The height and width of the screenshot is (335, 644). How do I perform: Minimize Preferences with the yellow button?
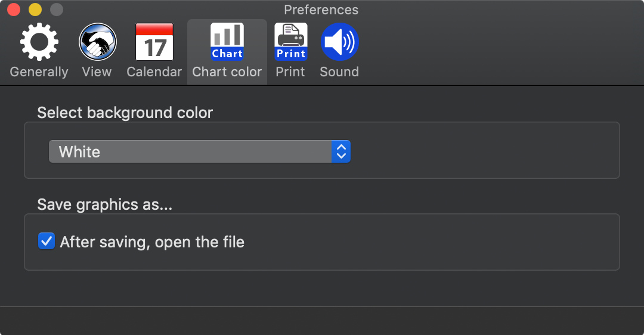[x=35, y=10]
